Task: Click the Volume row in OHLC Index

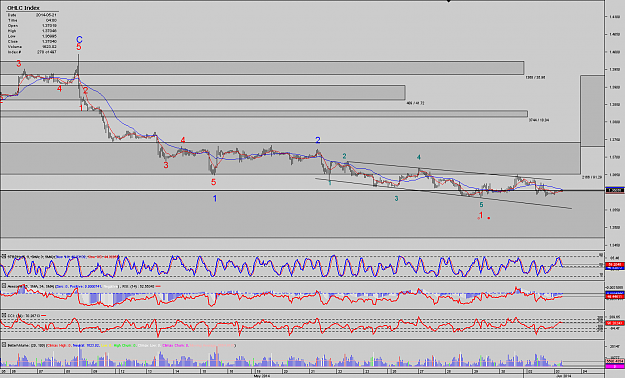Action: pos(33,46)
